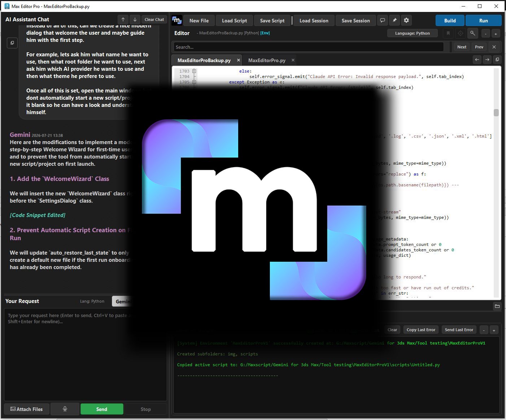Jump down in chat with down arrow
The width and height of the screenshot is (506, 420).
(135, 20)
